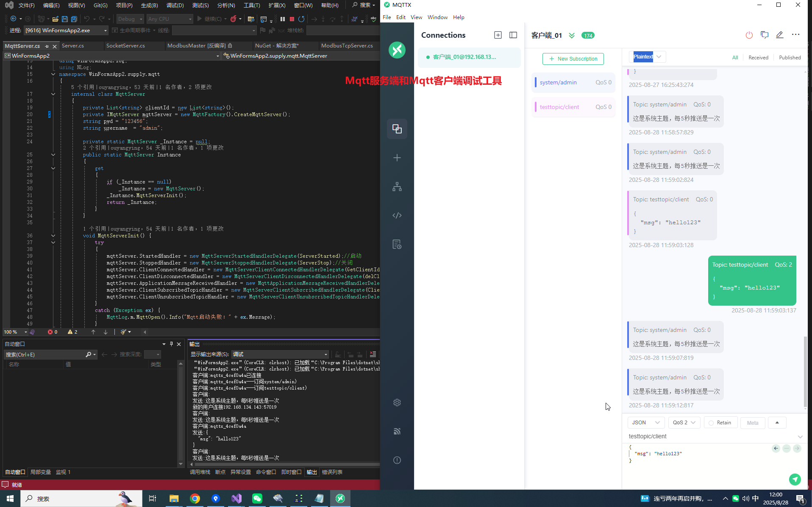Collapse publish area with up-arrow button

[x=777, y=423]
